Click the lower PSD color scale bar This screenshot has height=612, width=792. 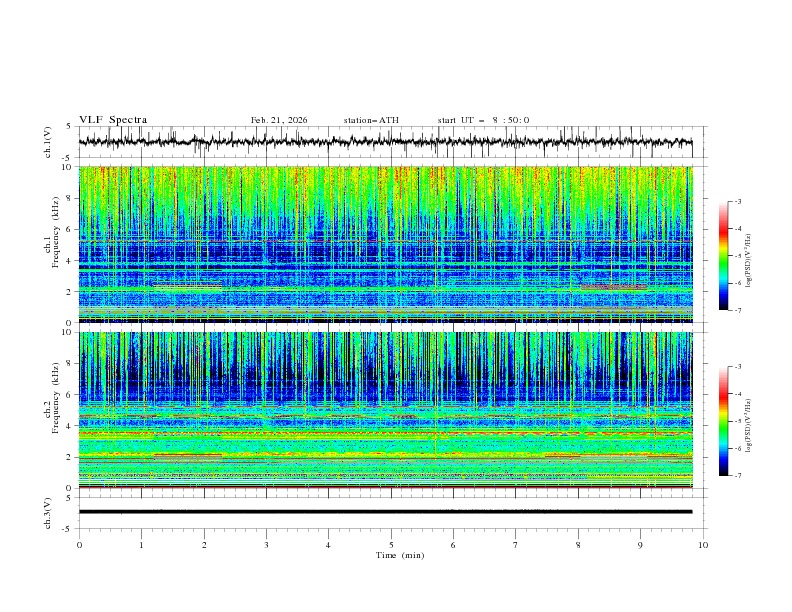tap(723, 421)
